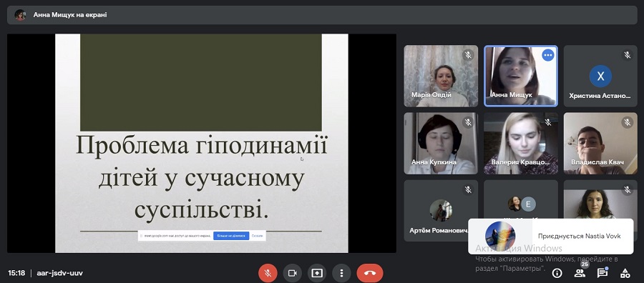Hang up with the red leave-call button

(370, 273)
